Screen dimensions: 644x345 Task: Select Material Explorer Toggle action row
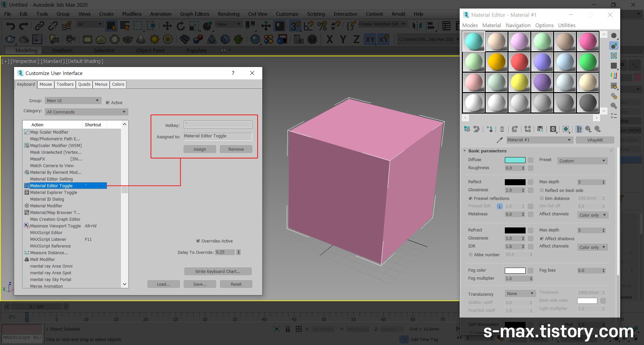(x=65, y=192)
